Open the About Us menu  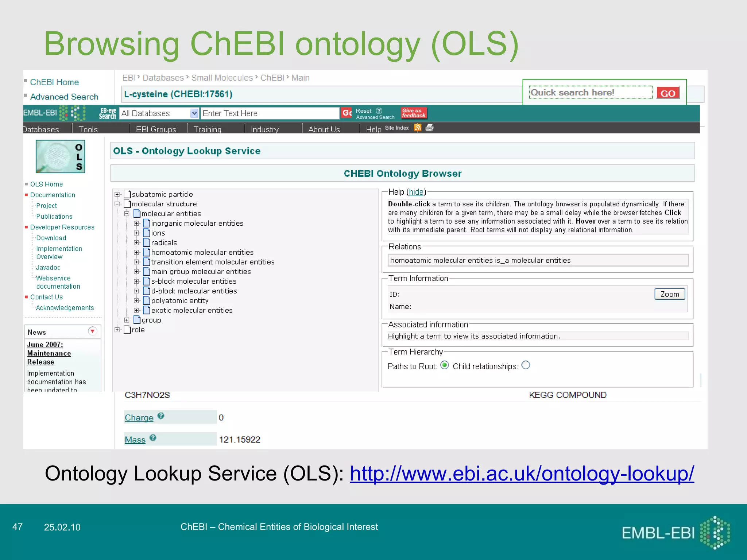point(324,129)
